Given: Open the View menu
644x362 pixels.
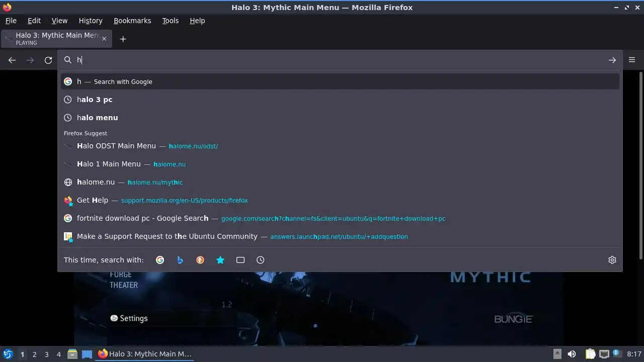Looking at the screenshot, I should (x=59, y=21).
